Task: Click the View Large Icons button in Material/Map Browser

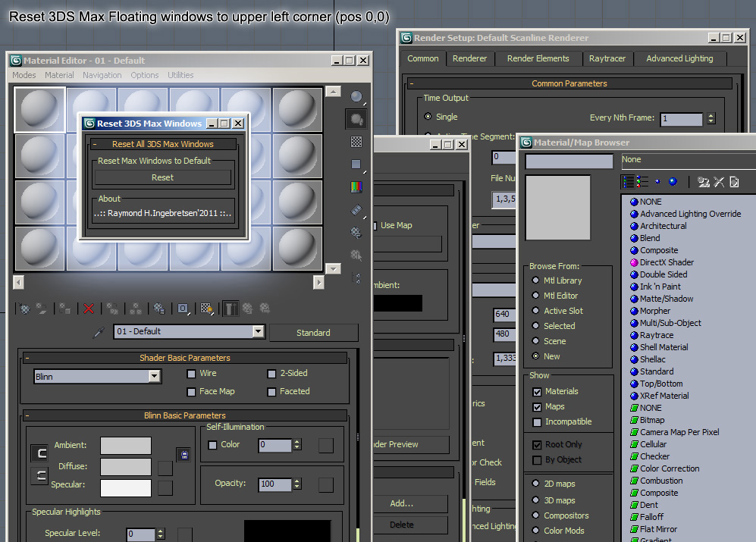Action: [673, 182]
